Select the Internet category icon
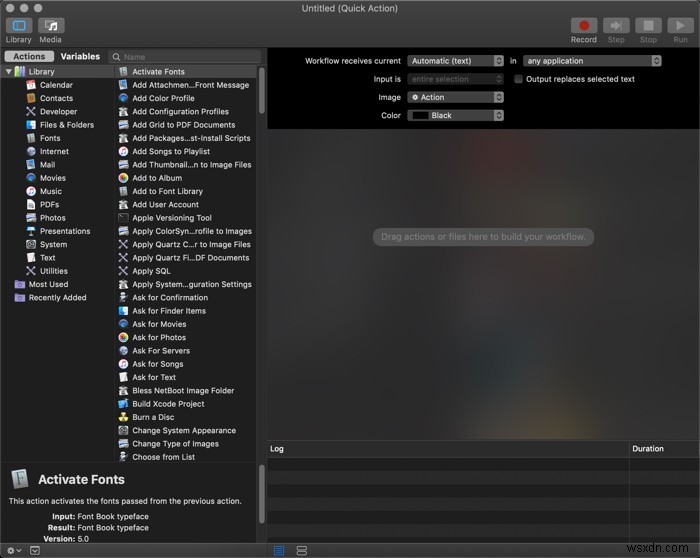Viewport: 700px width, 558px height. tap(31, 151)
